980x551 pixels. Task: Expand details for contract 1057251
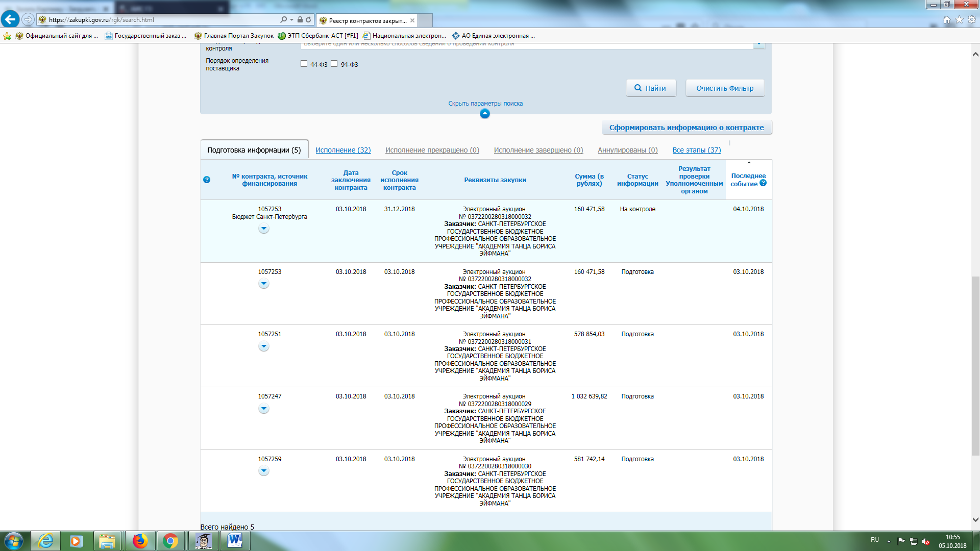(263, 347)
